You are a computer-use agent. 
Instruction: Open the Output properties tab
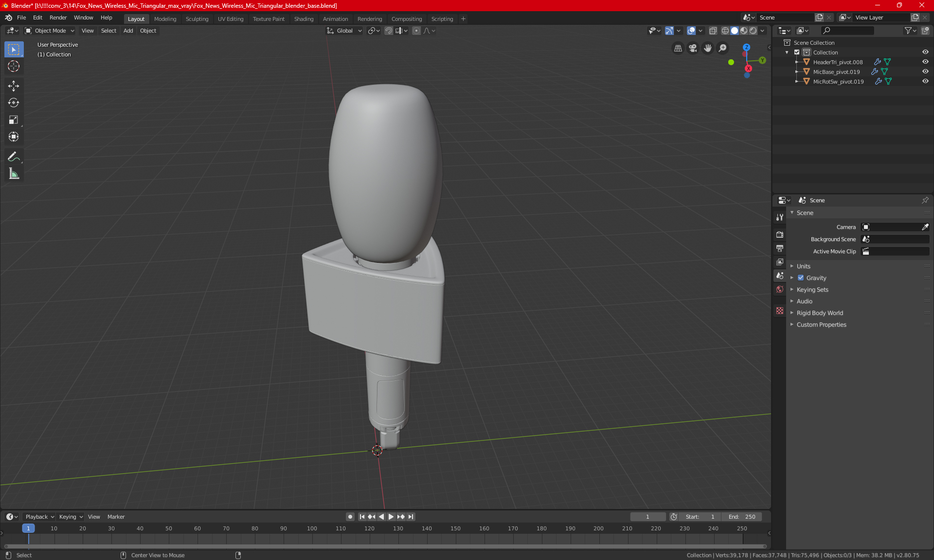click(x=780, y=248)
